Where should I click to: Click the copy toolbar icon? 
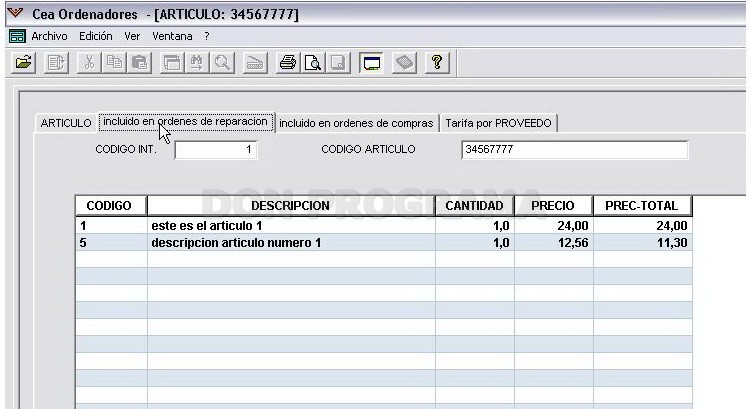114,63
